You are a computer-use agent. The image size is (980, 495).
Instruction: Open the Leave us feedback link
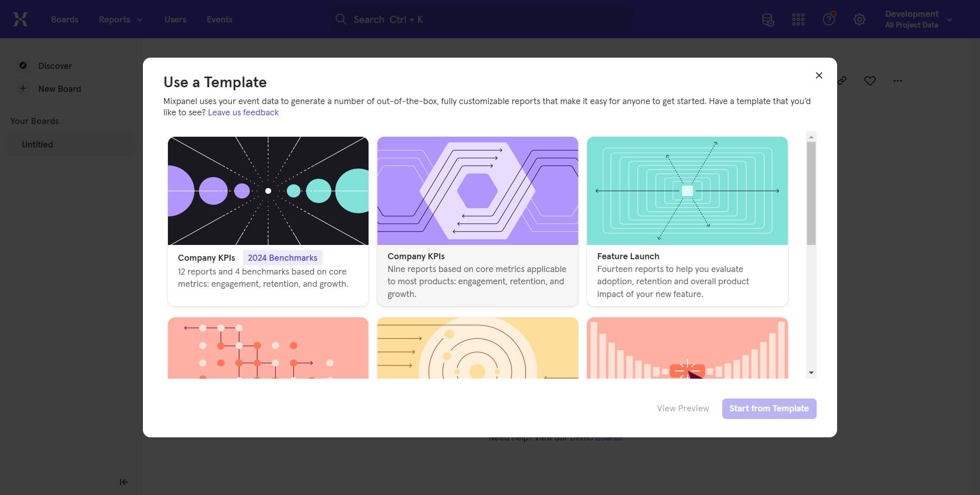[x=243, y=112]
